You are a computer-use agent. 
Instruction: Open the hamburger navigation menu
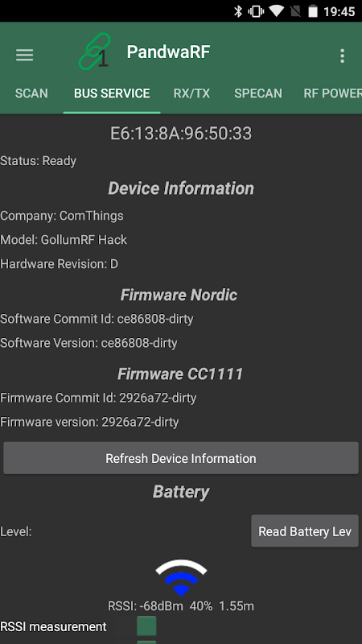click(25, 55)
